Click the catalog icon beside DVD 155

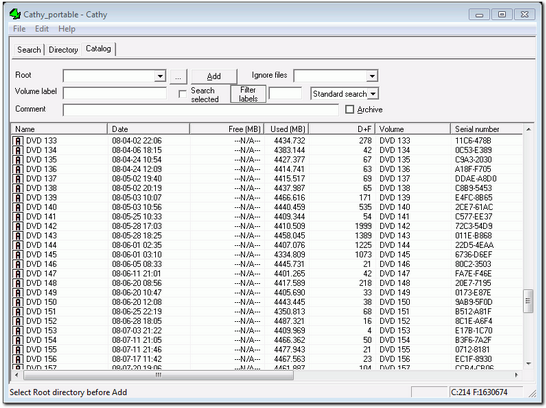click(18, 350)
